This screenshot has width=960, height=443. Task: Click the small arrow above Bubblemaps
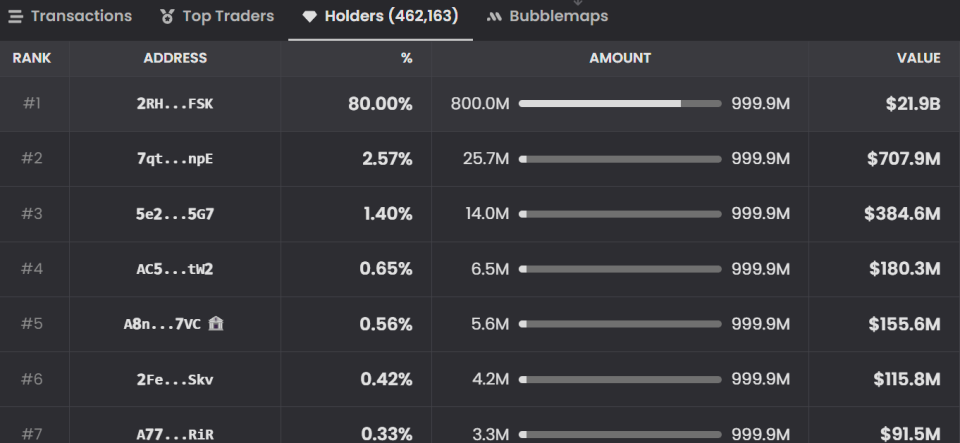tap(577, 2)
